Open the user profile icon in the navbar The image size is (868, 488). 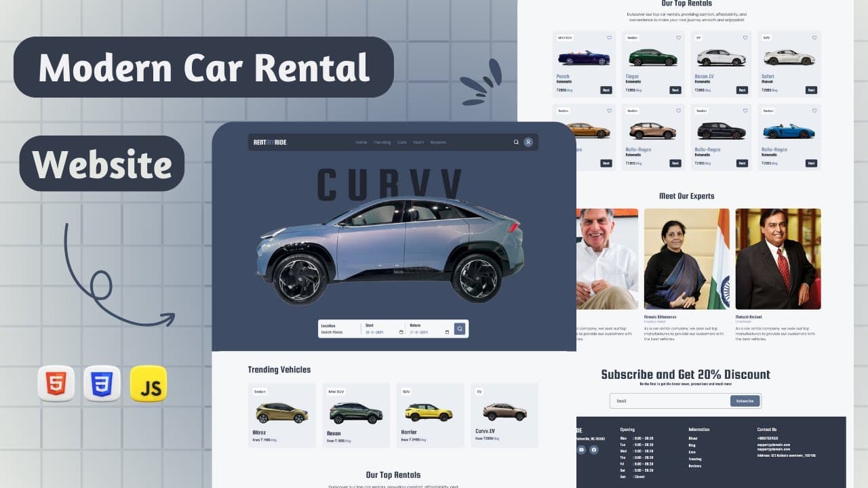[528, 142]
